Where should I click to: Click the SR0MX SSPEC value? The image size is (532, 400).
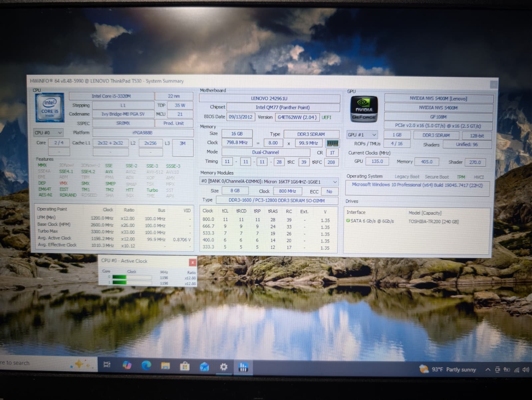(x=123, y=123)
